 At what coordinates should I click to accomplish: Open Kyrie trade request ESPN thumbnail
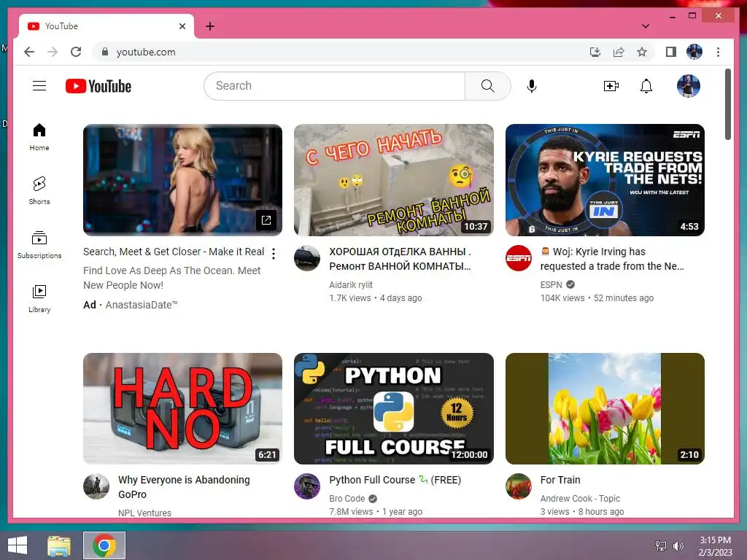click(605, 180)
